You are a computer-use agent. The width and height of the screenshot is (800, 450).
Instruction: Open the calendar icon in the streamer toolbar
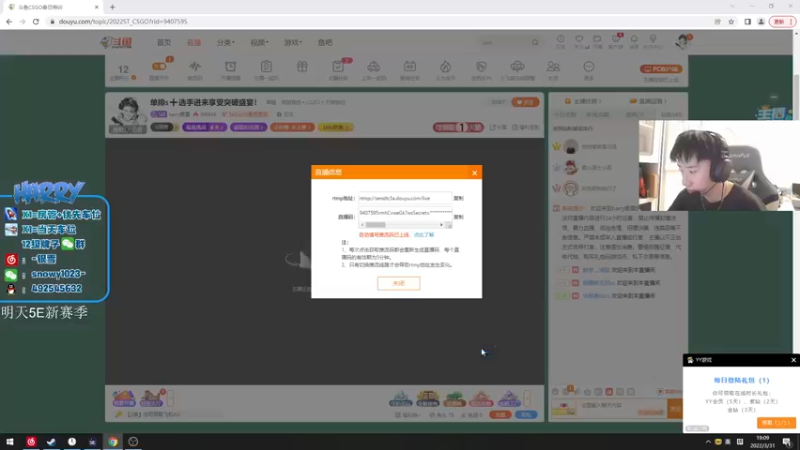[x=410, y=66]
